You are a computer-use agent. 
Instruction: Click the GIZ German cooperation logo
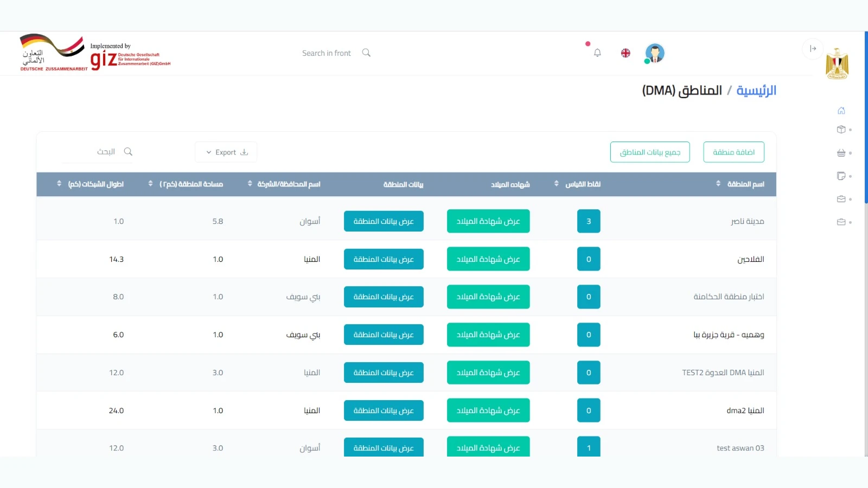[95, 53]
